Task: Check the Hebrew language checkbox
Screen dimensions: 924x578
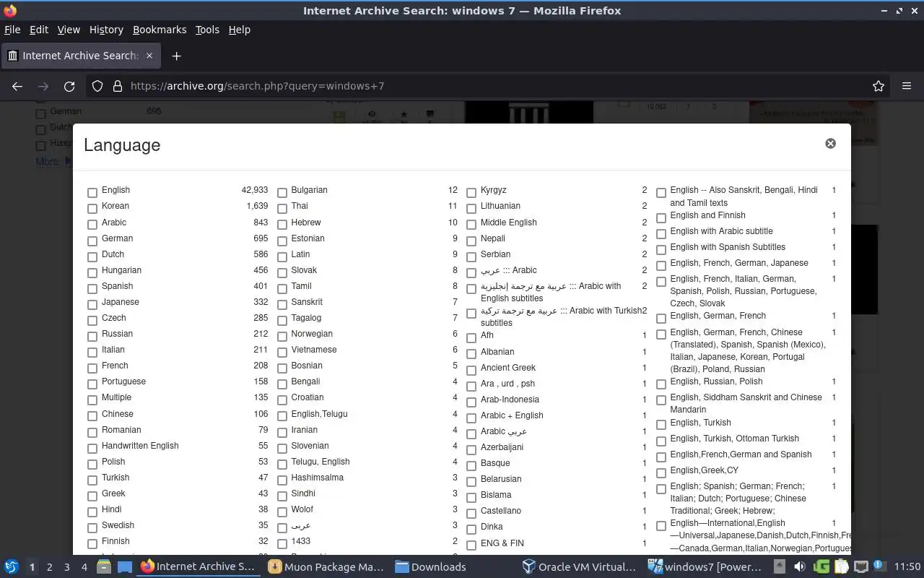Action: click(282, 225)
